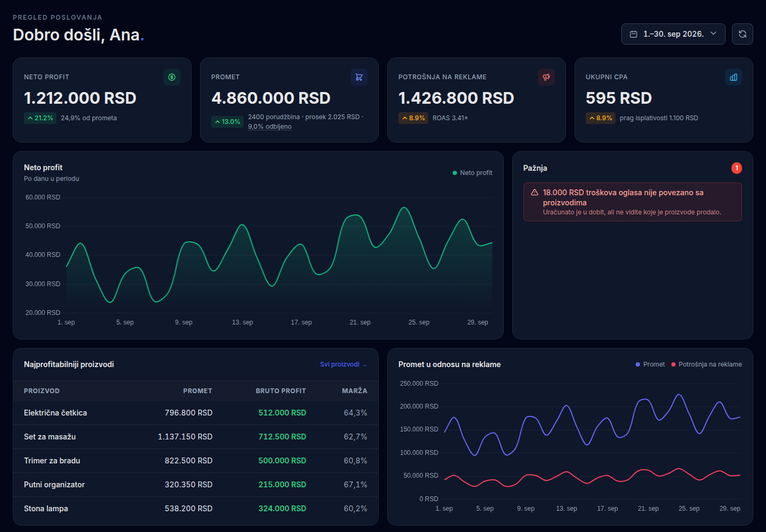
Task: Click the underlined '9,0% odbijeno' text
Action: coord(270,127)
